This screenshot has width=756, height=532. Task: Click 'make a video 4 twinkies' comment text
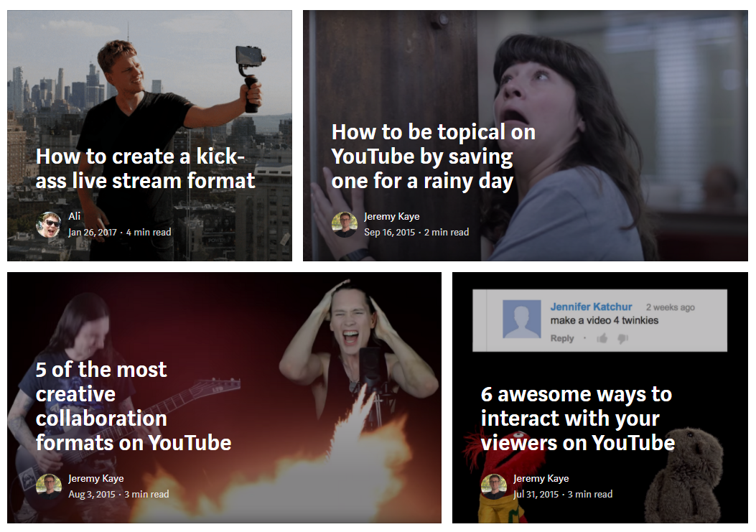[604, 320]
